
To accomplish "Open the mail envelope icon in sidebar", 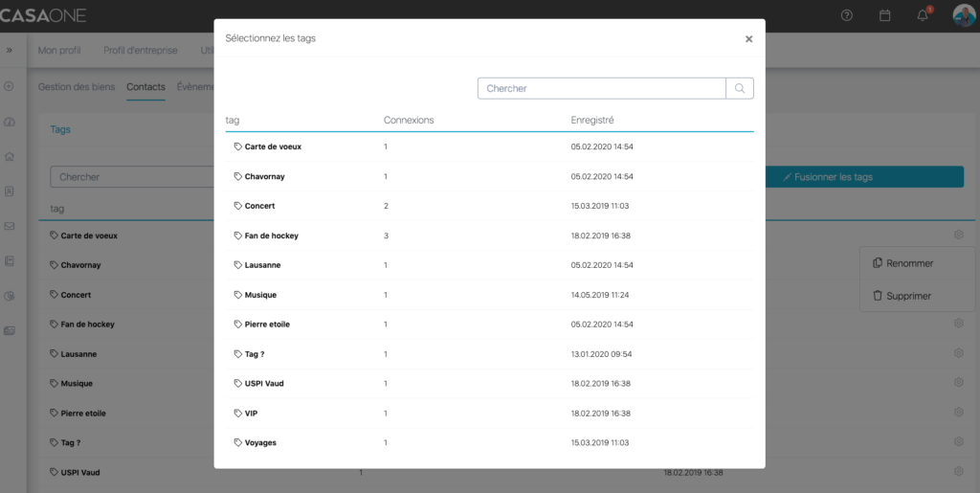I will click(10, 226).
